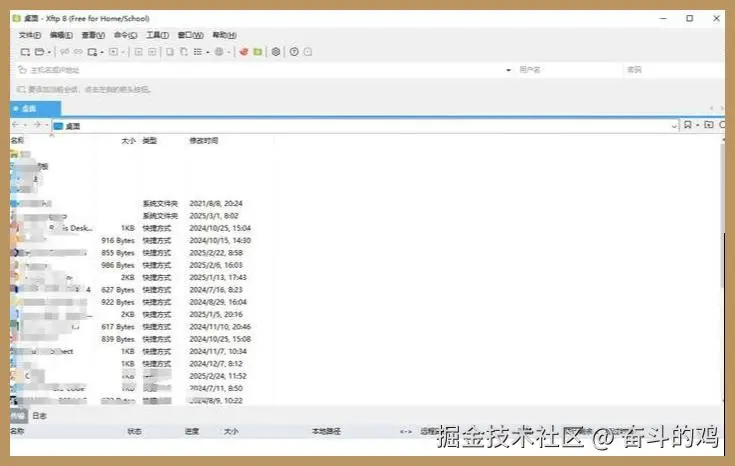Screen dimensions: 735x466
Task: Open the 命令(C) menu
Action: click(125, 35)
